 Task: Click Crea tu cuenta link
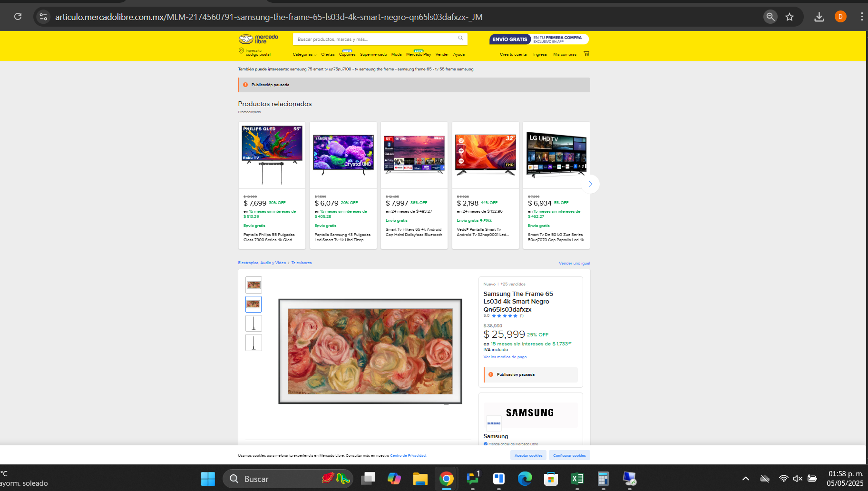pos(513,54)
